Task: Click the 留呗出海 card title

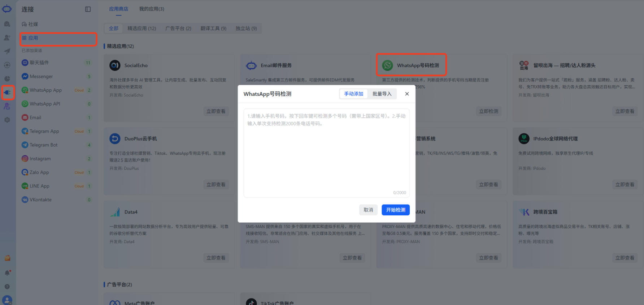Action: [564, 65]
